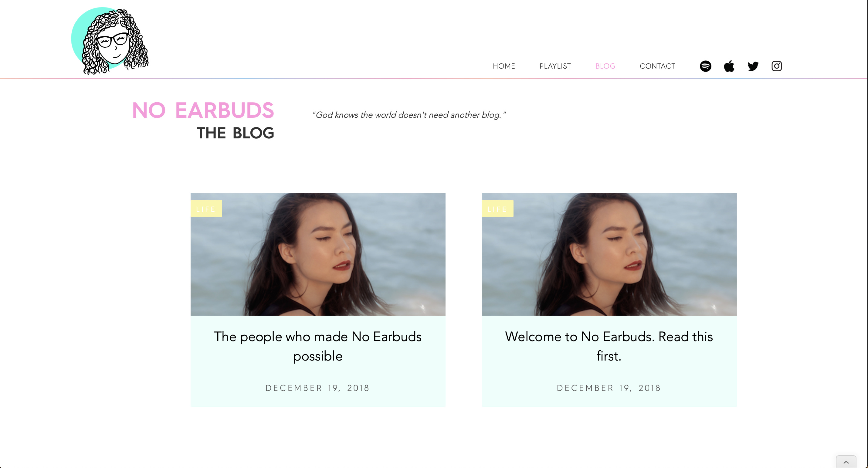Open the Apple Music icon link

click(x=729, y=66)
